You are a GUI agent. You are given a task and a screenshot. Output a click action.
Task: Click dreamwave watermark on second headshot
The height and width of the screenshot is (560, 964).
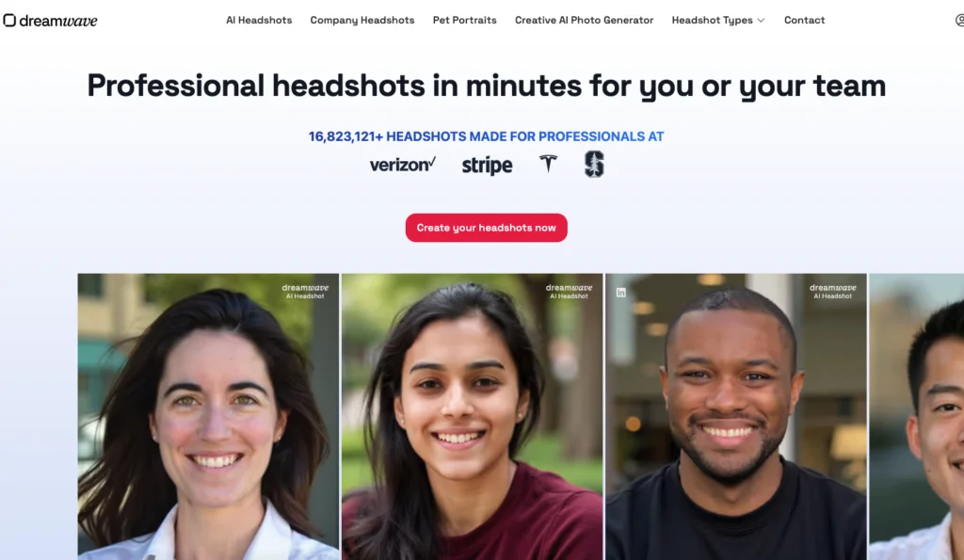click(x=569, y=291)
